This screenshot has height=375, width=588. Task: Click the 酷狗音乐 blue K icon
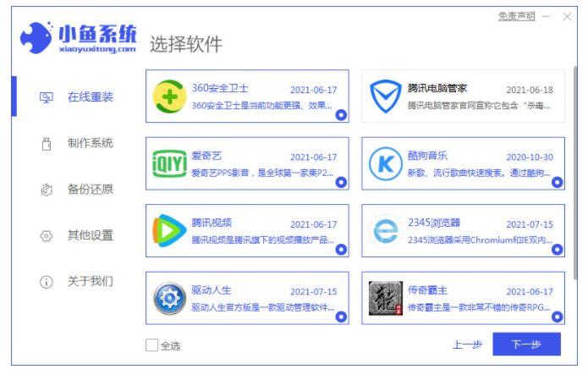click(x=386, y=163)
